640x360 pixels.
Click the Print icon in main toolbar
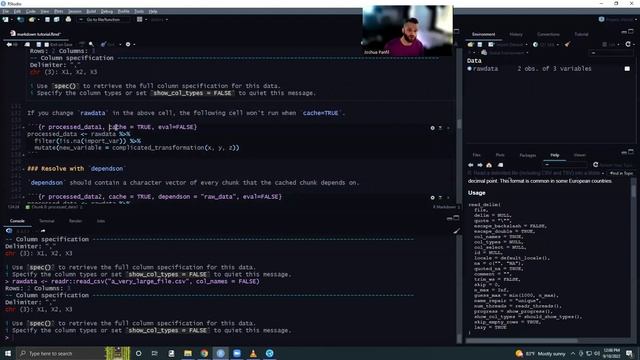pos(68,20)
